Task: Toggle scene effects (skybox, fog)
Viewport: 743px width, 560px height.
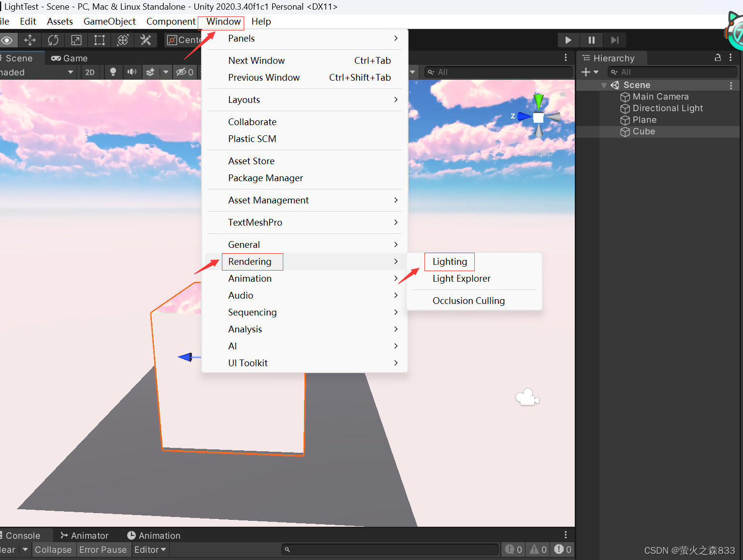Action: coord(150,72)
